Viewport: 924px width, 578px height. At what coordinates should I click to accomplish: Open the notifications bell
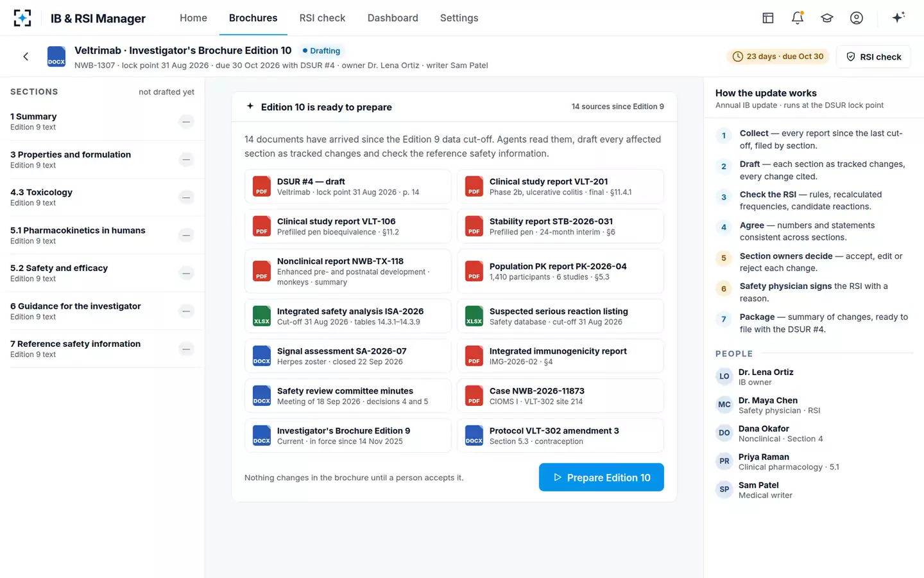click(798, 18)
